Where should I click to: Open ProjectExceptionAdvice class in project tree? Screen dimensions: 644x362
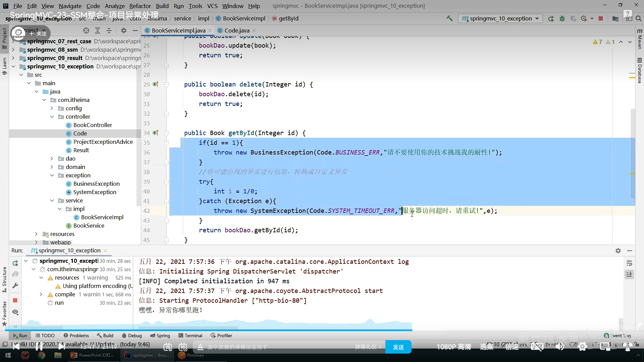(103, 142)
